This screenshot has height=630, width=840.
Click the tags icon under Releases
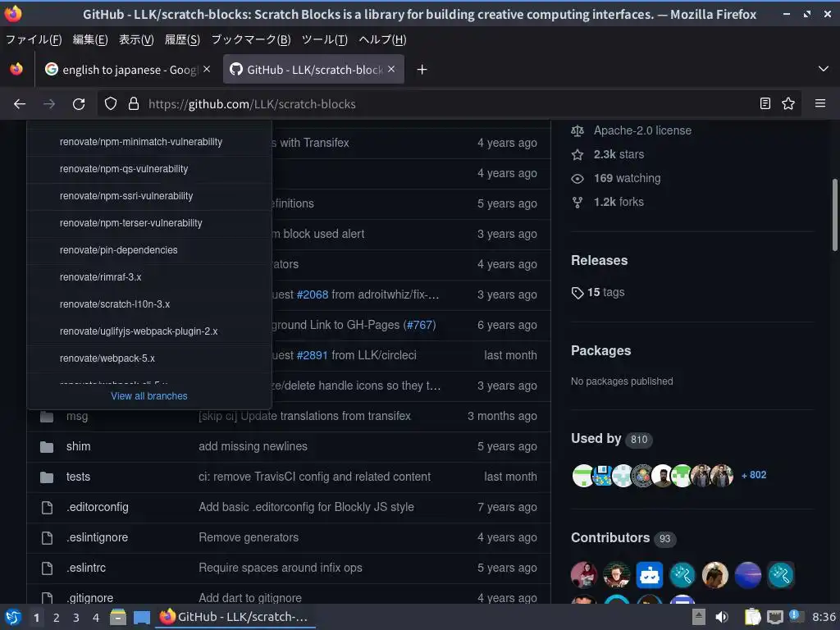click(577, 293)
